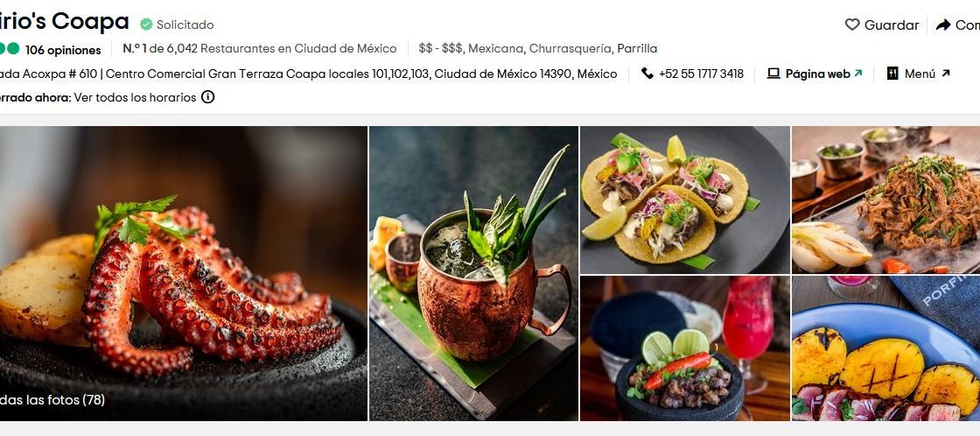Call the phone number +52 55 1717 3418
980x436 pixels.
click(x=701, y=74)
